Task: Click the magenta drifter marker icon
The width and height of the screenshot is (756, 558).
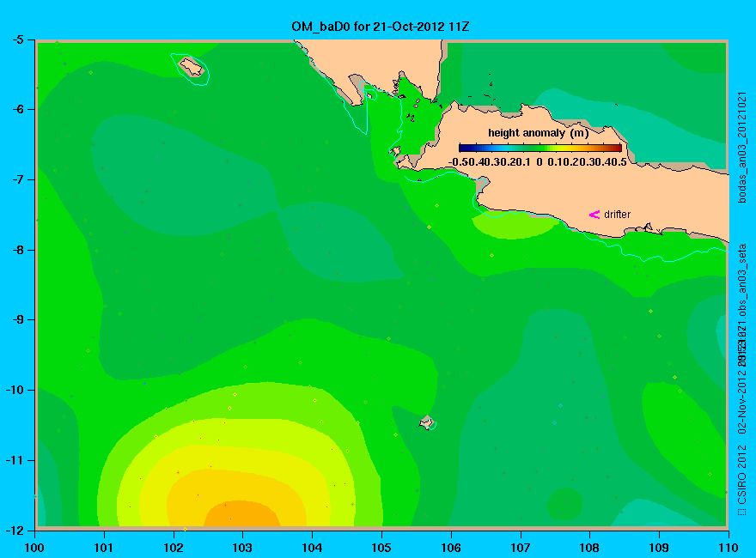Action: pyautogui.click(x=594, y=215)
